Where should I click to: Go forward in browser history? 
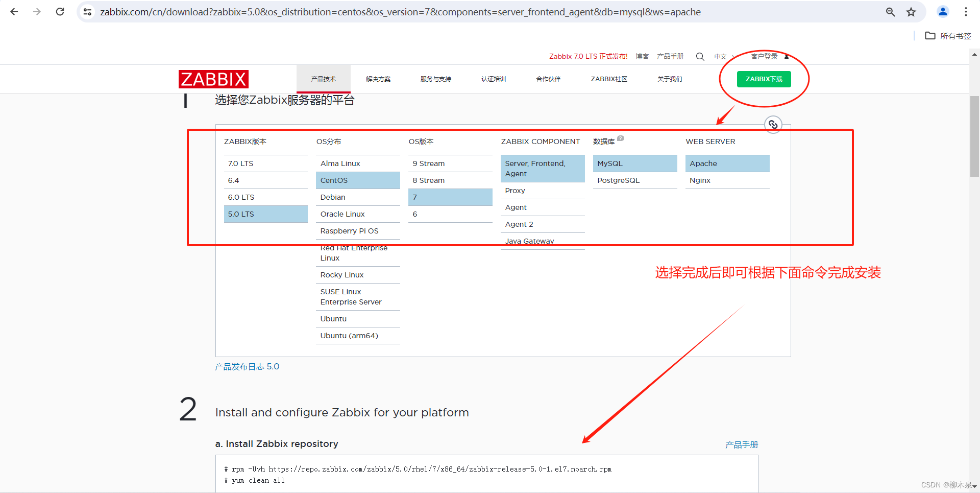37,12
